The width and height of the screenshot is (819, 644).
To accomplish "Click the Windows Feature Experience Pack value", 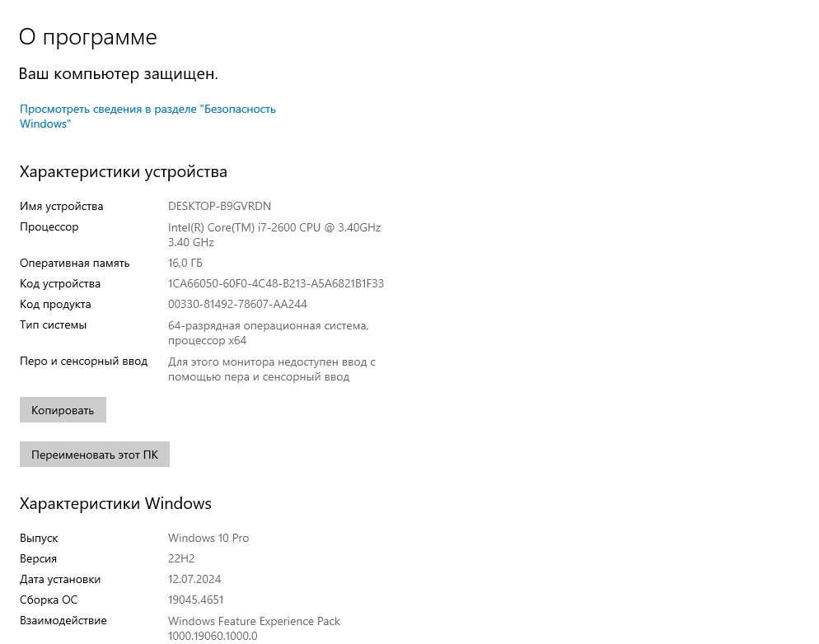I will click(254, 628).
